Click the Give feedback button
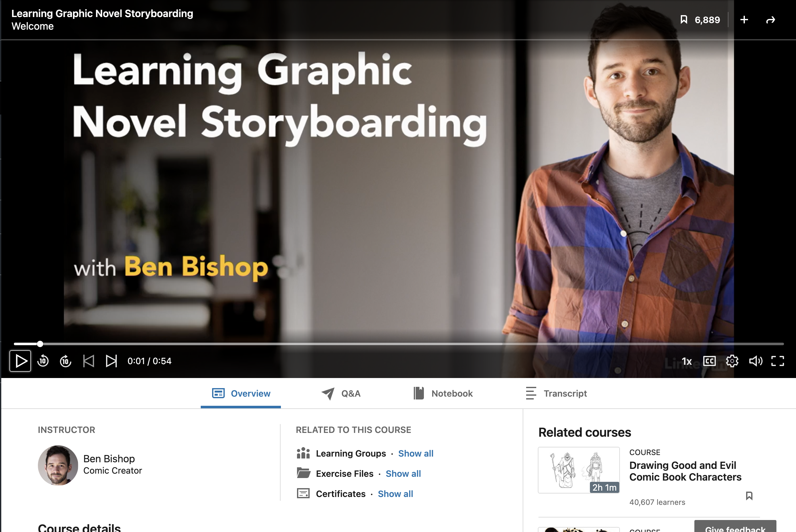Viewport: 796px width, 532px height. pyautogui.click(x=735, y=527)
